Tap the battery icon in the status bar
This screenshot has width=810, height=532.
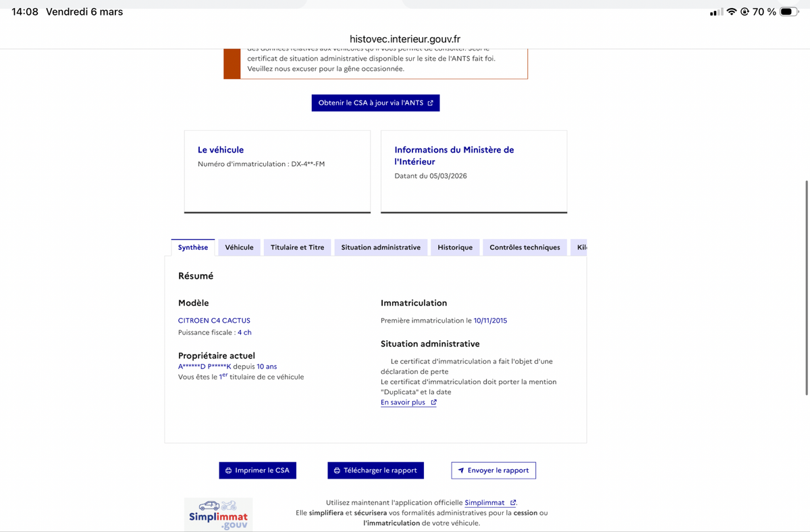[789, 11]
